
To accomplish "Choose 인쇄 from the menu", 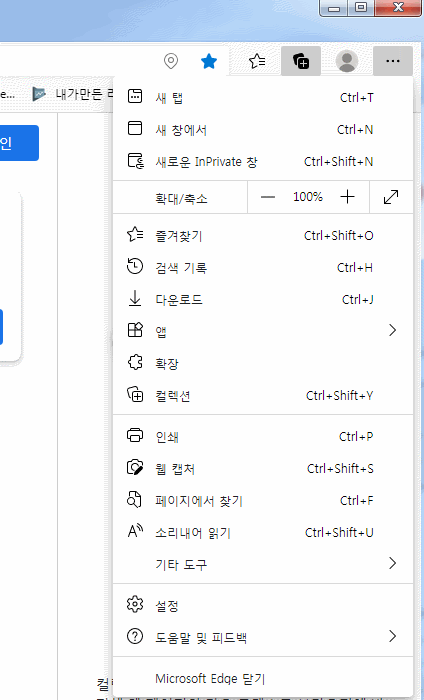I will (x=263, y=436).
